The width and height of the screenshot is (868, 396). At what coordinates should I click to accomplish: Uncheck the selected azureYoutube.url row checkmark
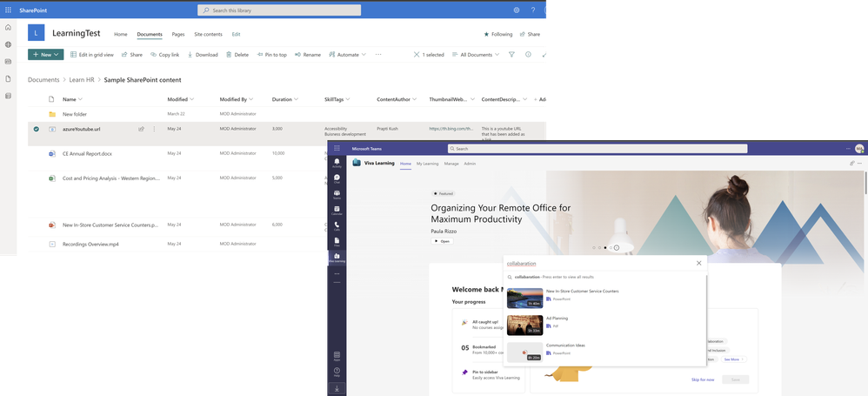tap(36, 129)
